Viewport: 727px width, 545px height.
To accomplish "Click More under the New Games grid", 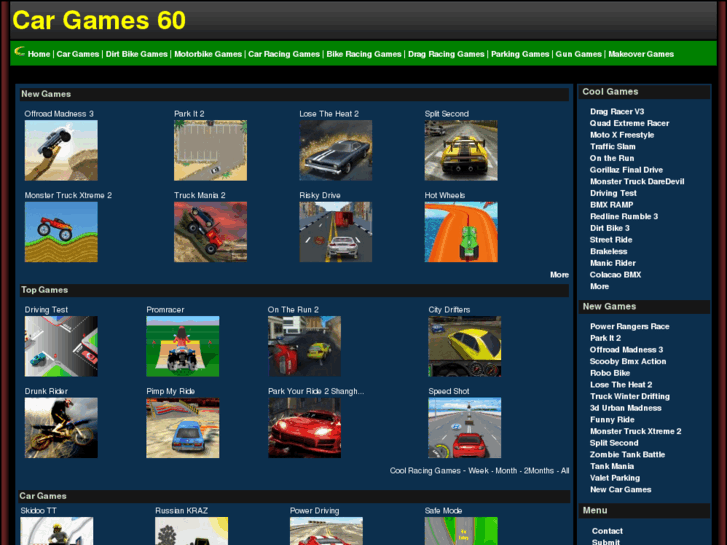I will point(560,275).
